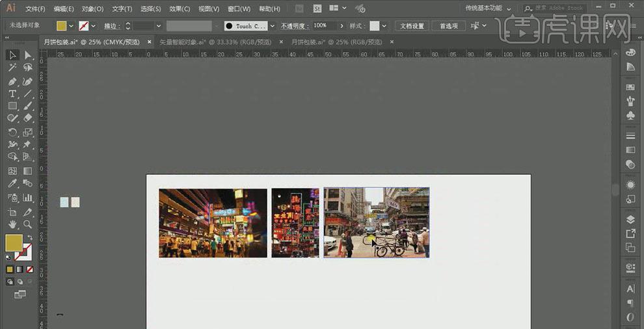Click the 首选项 button
The height and width of the screenshot is (329, 644).
pos(448,26)
